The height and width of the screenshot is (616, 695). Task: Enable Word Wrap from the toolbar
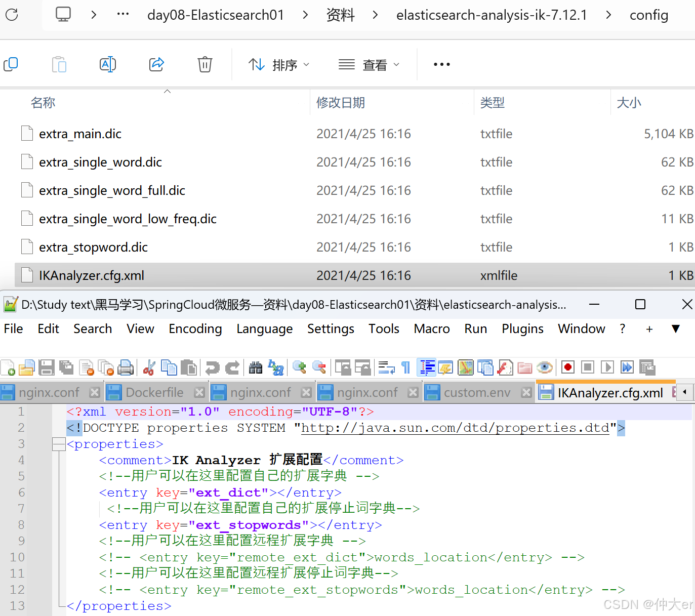coord(386,367)
